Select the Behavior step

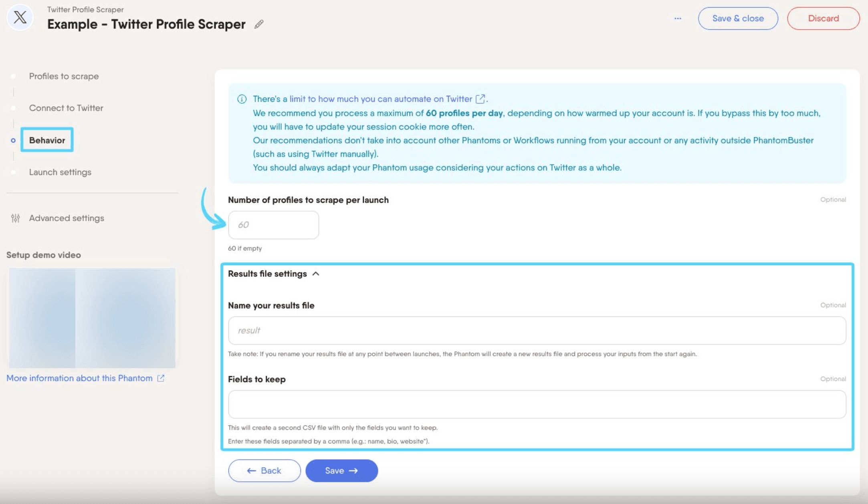click(47, 140)
